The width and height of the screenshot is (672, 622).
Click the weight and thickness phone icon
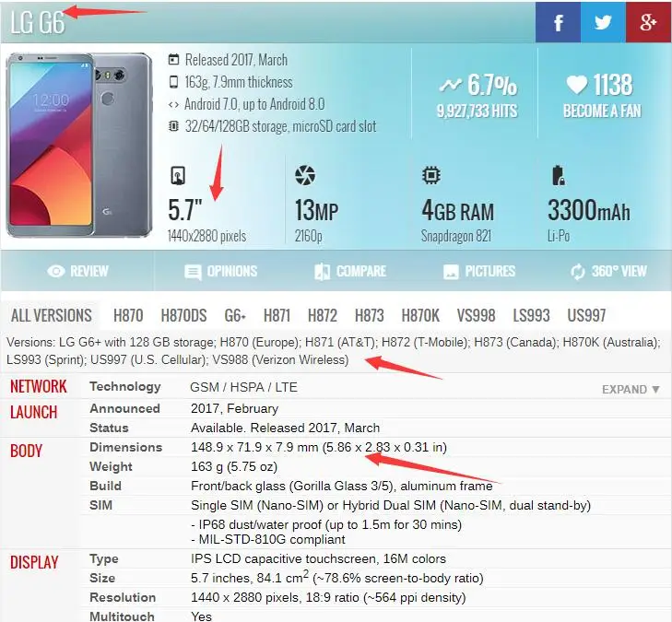click(173, 81)
